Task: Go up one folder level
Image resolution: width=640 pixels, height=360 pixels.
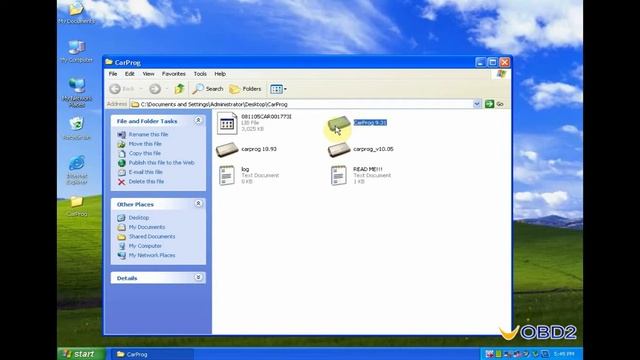Action: pos(179,89)
